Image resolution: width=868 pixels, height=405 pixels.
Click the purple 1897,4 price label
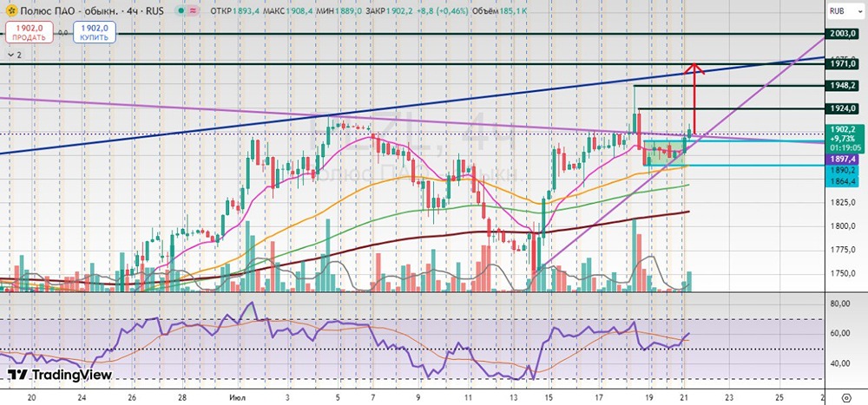tap(843, 159)
